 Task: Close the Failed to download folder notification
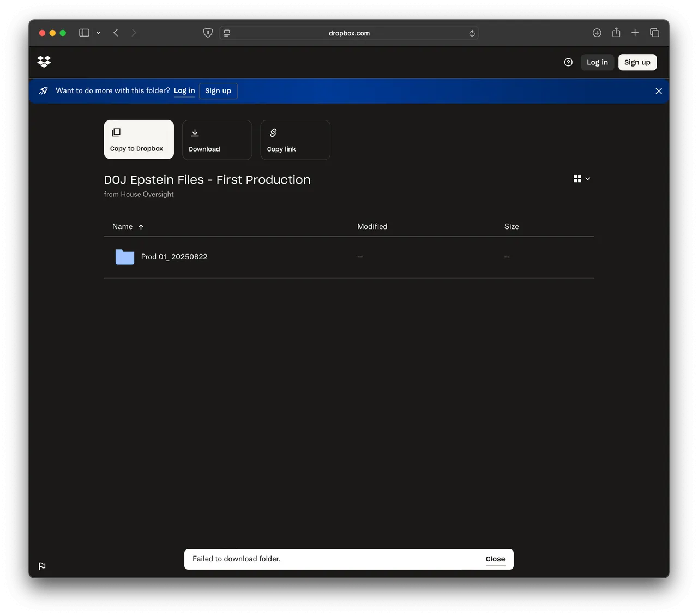click(495, 559)
